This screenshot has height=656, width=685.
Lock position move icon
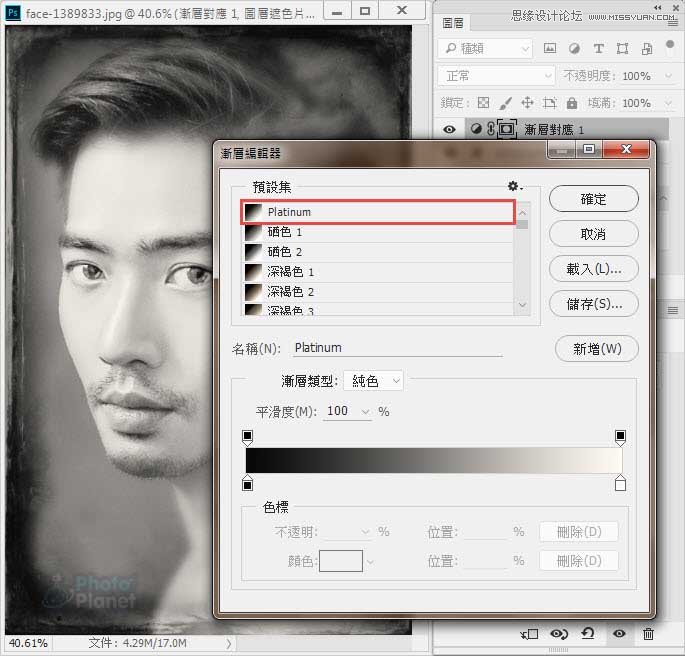point(527,103)
